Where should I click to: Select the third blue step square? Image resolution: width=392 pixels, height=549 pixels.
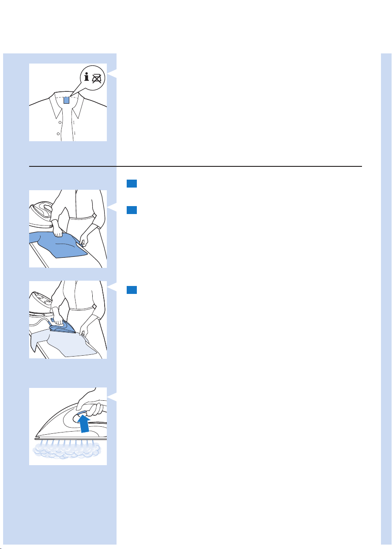pos(130,290)
